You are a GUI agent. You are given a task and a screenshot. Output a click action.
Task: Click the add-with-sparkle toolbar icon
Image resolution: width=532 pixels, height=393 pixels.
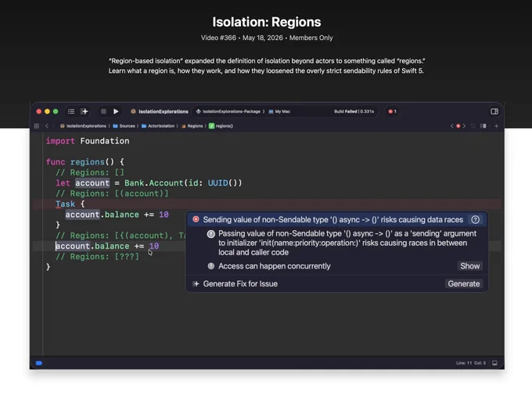click(x=84, y=111)
